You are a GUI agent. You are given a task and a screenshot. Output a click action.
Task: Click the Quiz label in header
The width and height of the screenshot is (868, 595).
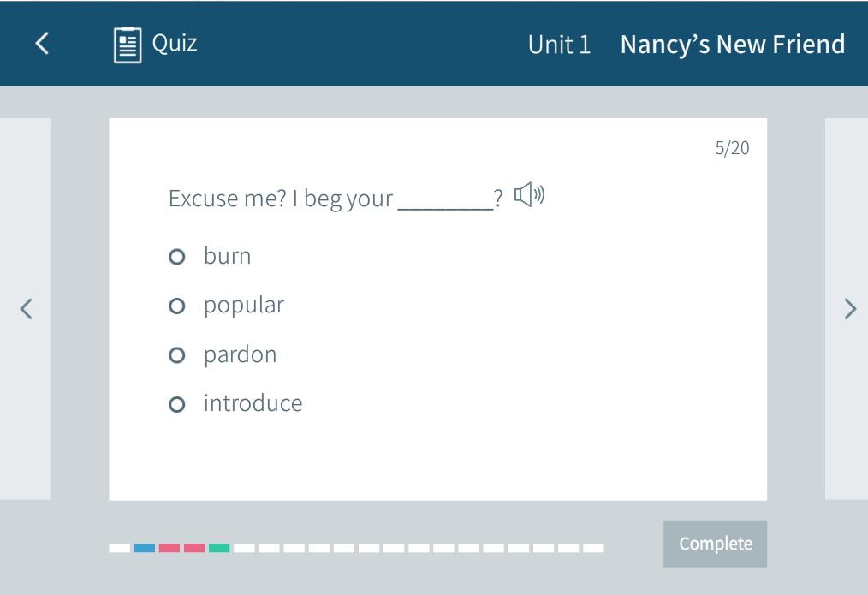pyautogui.click(x=175, y=43)
